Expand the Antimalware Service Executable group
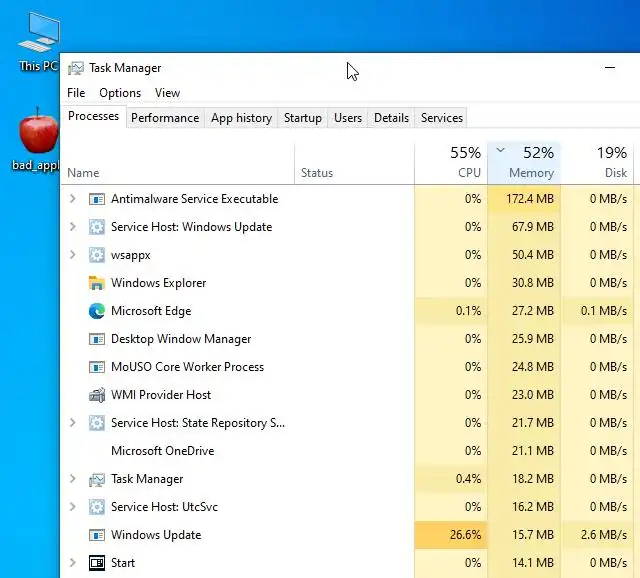640x578 pixels. pos(73,199)
